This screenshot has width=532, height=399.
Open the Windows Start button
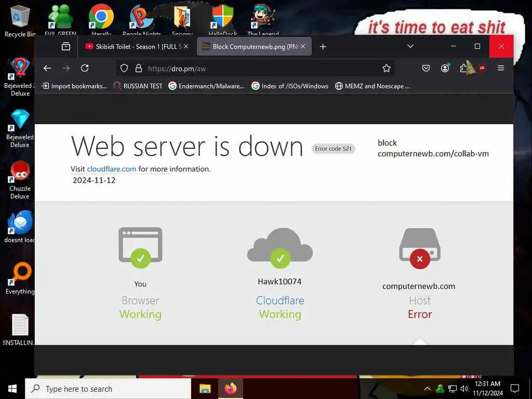tap(12, 389)
